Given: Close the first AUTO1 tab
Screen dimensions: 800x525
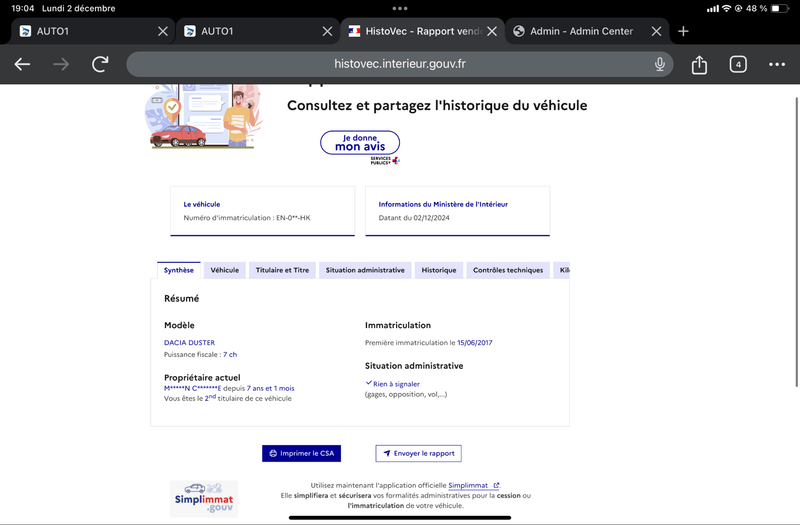Looking at the screenshot, I should point(163,31).
